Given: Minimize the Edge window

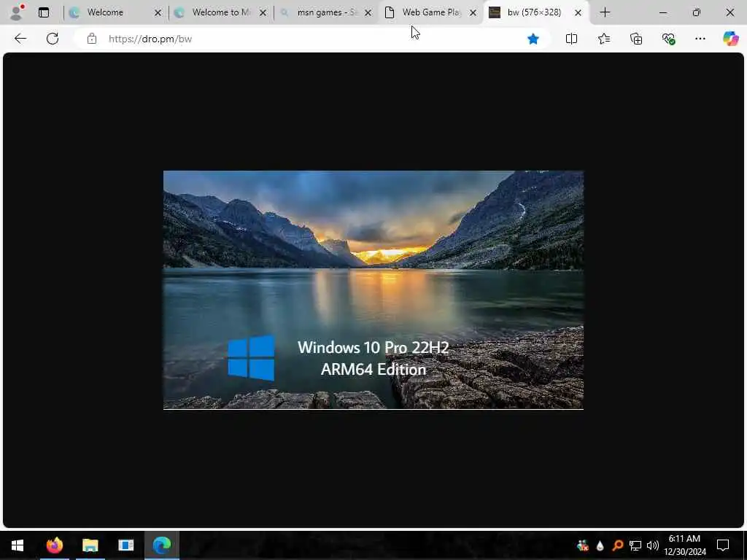Looking at the screenshot, I should coord(662,12).
